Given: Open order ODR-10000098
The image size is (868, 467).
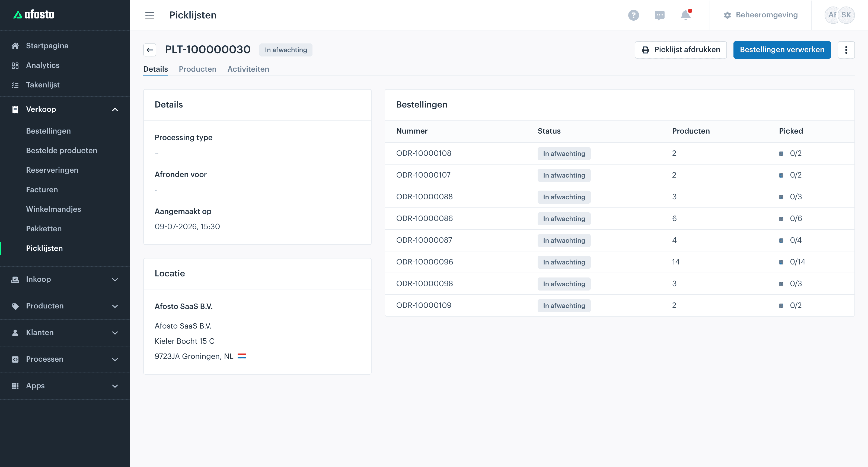Looking at the screenshot, I should (x=425, y=283).
